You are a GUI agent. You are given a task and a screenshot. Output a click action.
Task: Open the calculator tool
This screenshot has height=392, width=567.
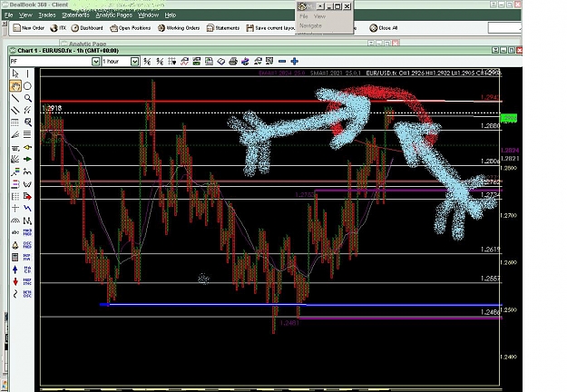click(15, 258)
